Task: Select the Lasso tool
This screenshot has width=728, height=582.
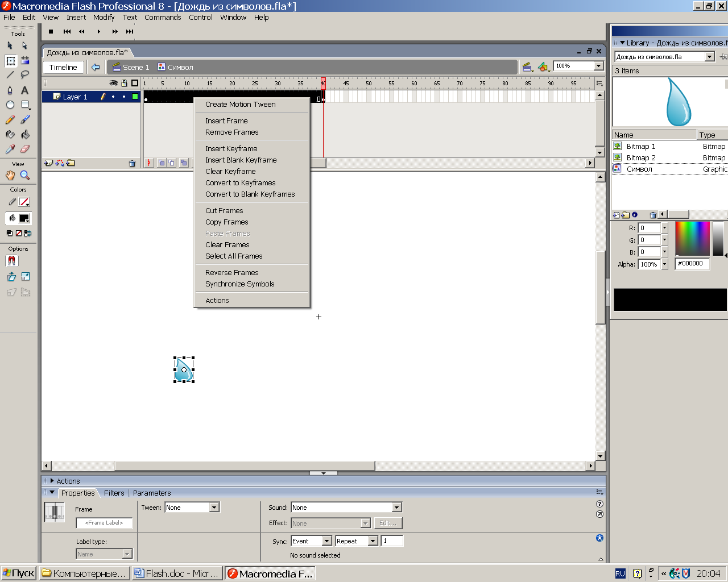Action: tap(25, 75)
